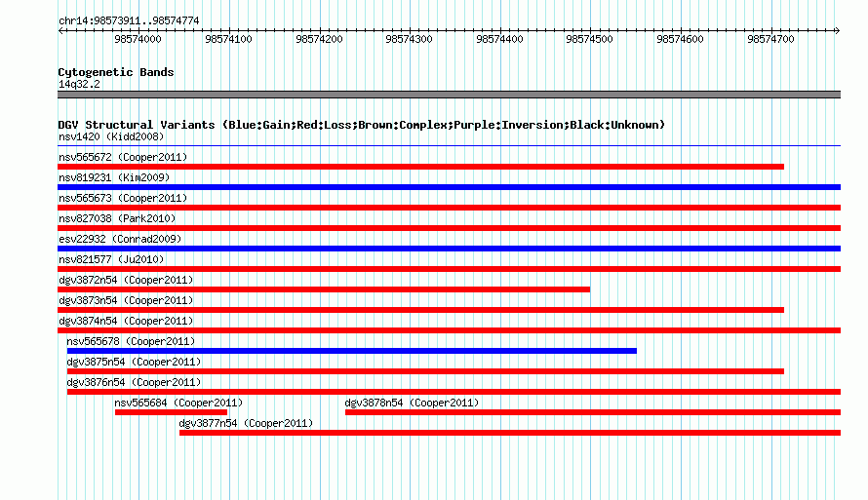This screenshot has width=868, height=500.
Task: Select the blue nsv565678 gain bar
Action: point(351,351)
